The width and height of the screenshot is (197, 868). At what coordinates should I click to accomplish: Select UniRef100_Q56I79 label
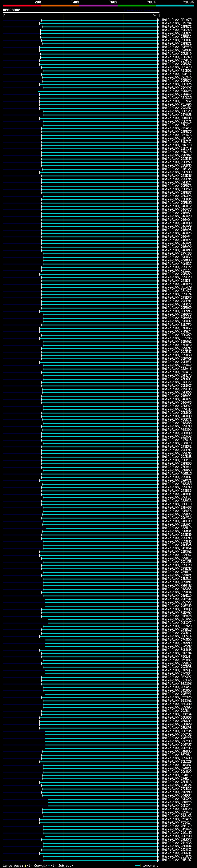pyautogui.click(x=176, y=826)
